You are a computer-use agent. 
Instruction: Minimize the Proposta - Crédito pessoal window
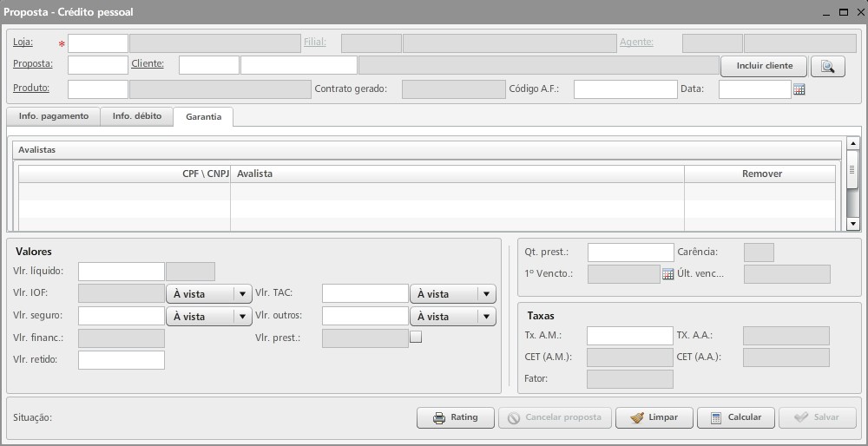pos(826,13)
